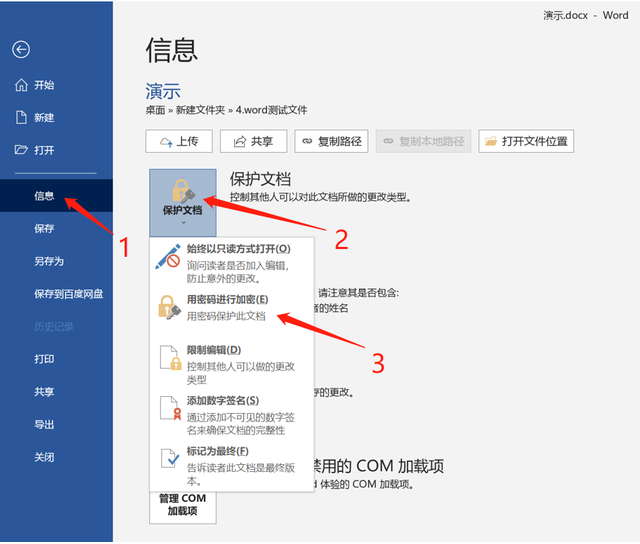The image size is (640, 544).
Task: Open the 打开 sidebar item
Action: pyautogui.click(x=56, y=150)
